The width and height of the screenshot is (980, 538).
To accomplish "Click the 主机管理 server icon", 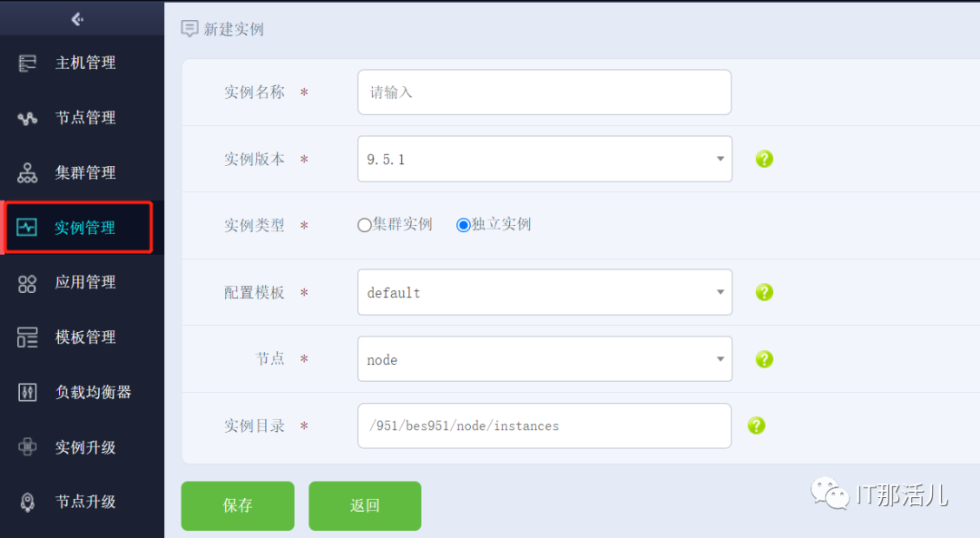I will point(27,63).
